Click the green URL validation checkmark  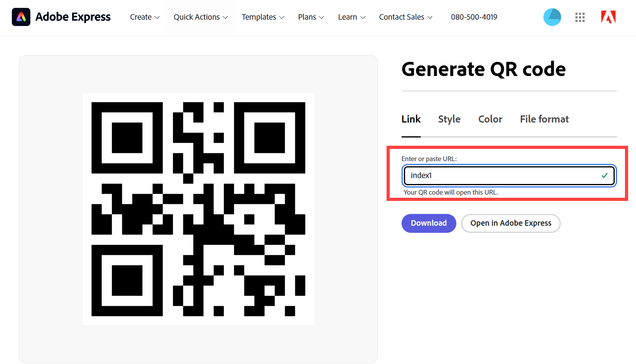click(x=604, y=176)
